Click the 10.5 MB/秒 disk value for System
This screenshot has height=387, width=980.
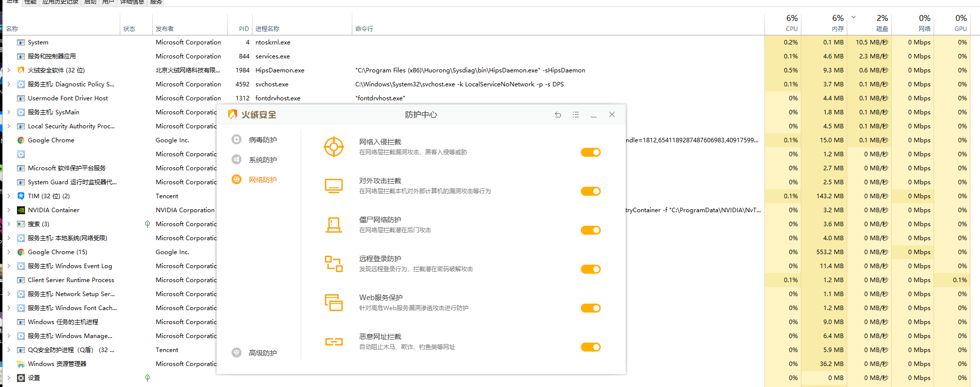[872, 42]
